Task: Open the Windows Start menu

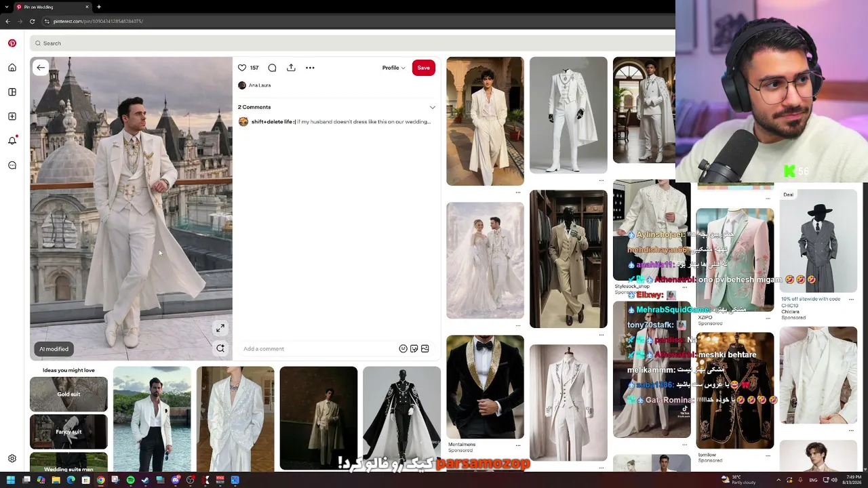Action: 11,480
